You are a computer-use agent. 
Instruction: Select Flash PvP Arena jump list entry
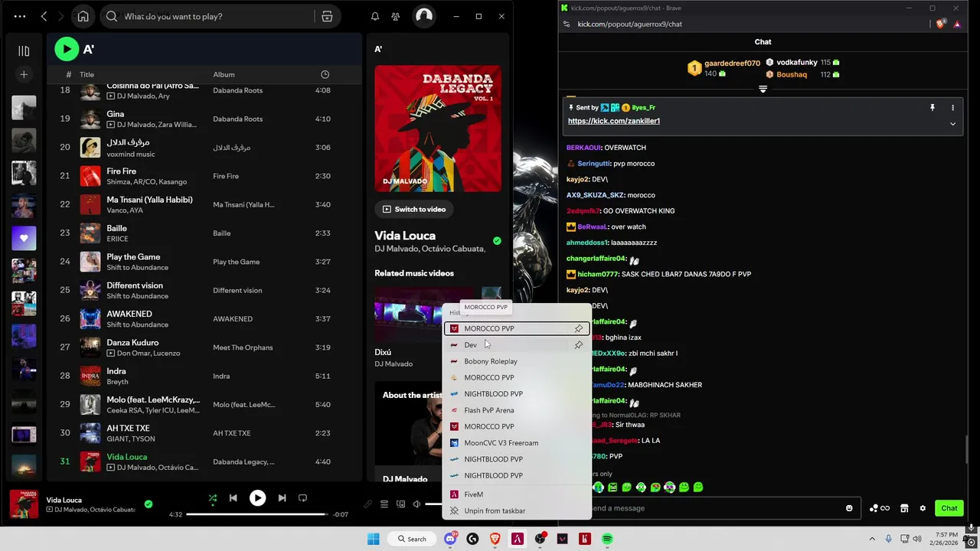pos(517,410)
